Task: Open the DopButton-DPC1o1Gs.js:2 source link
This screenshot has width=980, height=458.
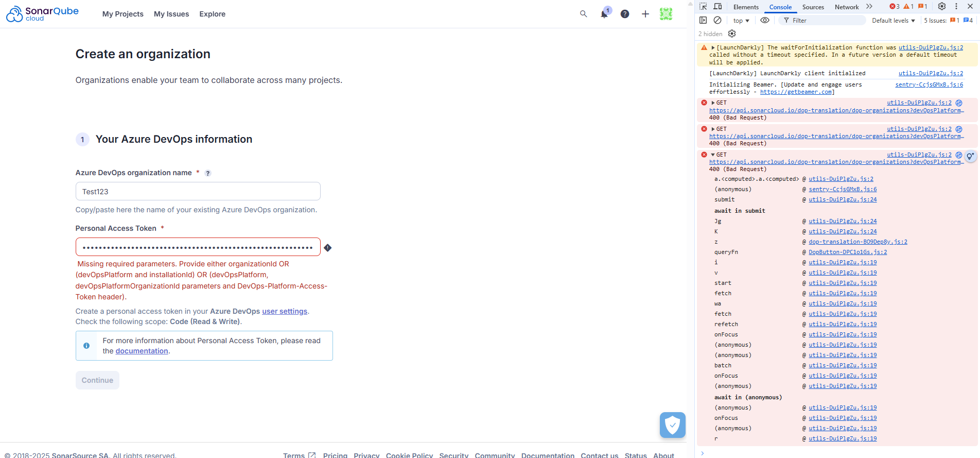Action: pyautogui.click(x=848, y=252)
